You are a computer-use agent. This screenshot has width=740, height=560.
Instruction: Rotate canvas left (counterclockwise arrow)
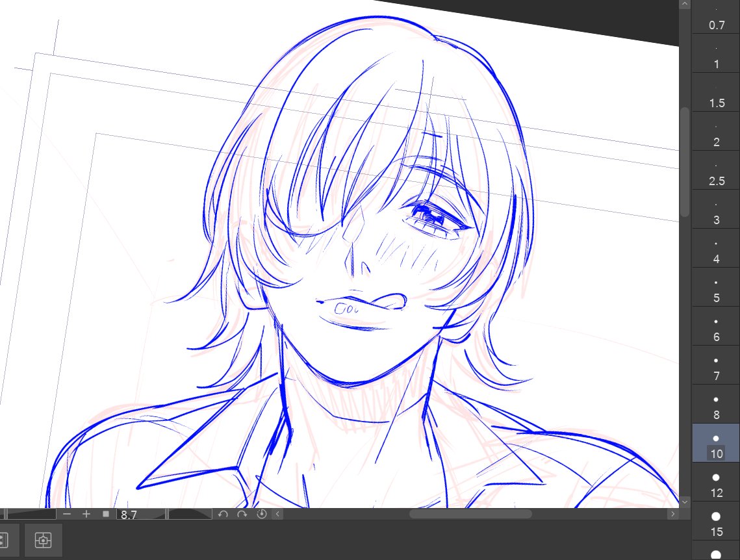coord(223,514)
